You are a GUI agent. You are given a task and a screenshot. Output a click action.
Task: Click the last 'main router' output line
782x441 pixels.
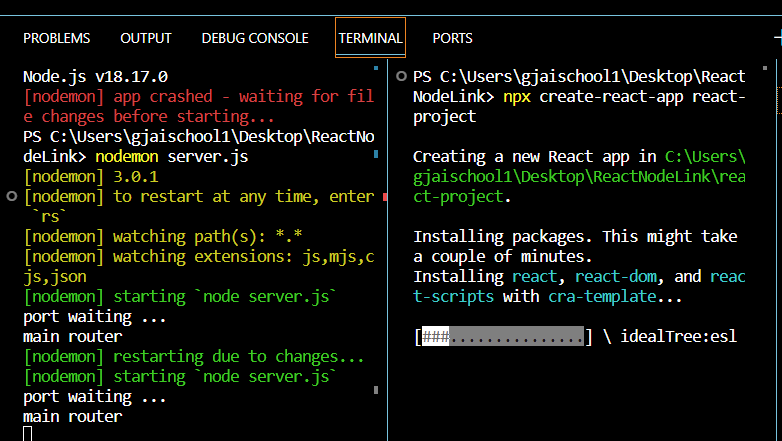[73, 416]
